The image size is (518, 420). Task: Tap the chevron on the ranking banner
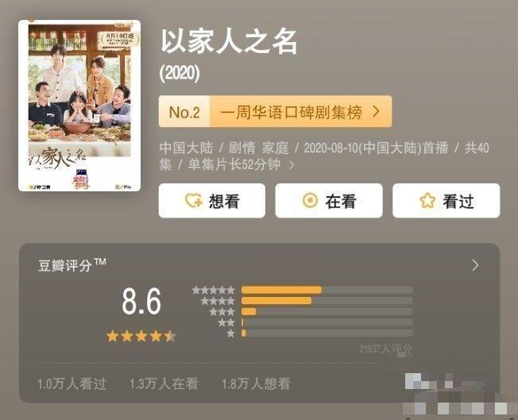tap(376, 111)
